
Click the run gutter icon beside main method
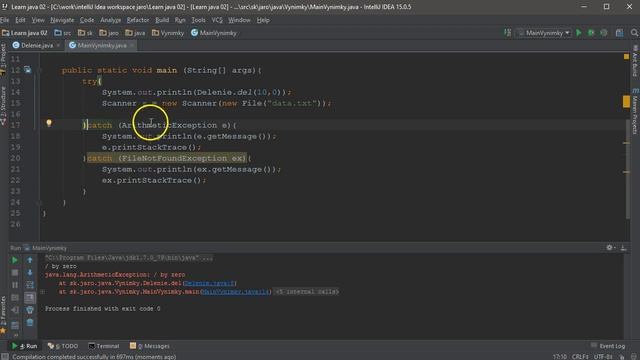[27, 70]
